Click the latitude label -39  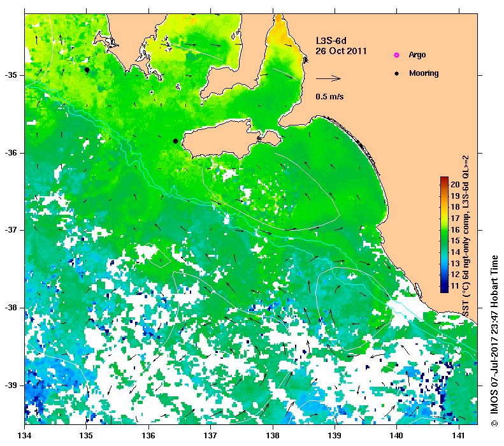(11, 385)
